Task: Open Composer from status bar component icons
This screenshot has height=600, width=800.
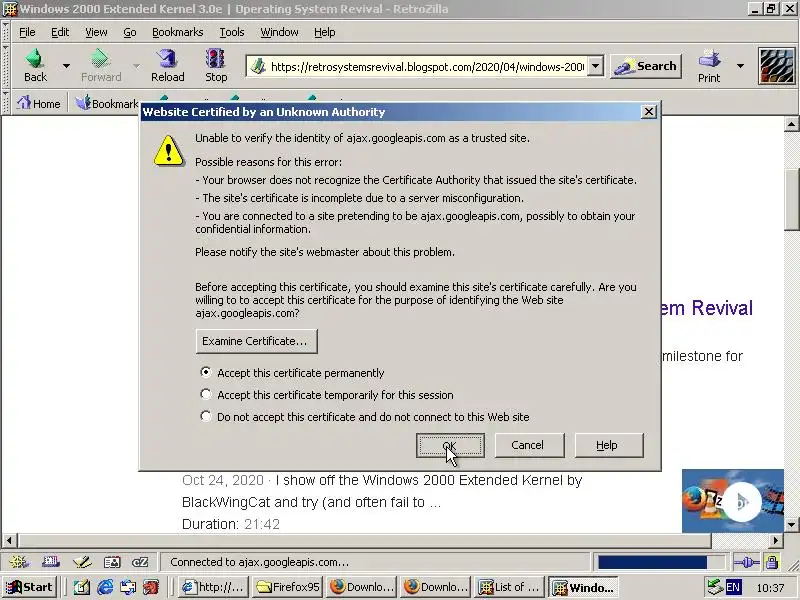Action: tap(82, 562)
